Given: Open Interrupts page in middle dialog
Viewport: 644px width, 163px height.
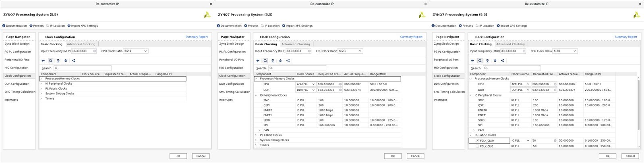Looking at the screenshot, I should pyautogui.click(x=226, y=100).
